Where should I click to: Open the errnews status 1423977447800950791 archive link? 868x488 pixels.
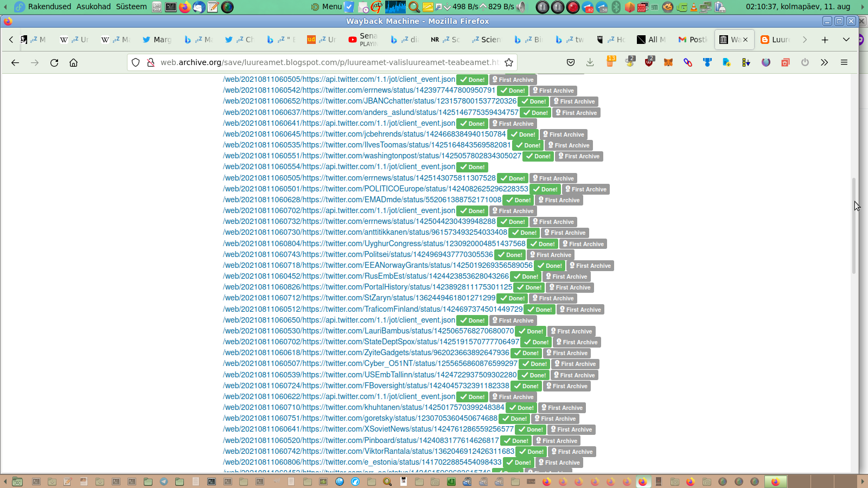359,91
